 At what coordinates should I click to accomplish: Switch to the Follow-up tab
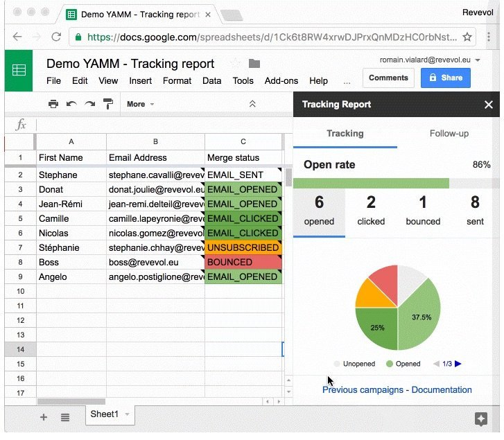449,133
